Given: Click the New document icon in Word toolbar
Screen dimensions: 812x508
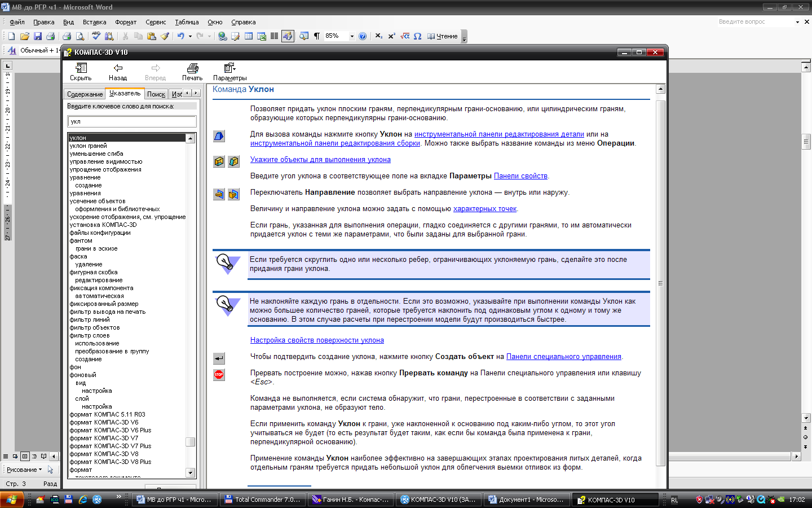Looking at the screenshot, I should click(x=11, y=36).
